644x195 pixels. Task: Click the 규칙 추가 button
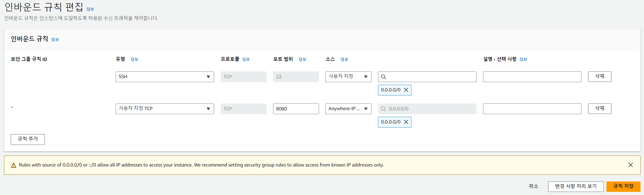(28, 139)
